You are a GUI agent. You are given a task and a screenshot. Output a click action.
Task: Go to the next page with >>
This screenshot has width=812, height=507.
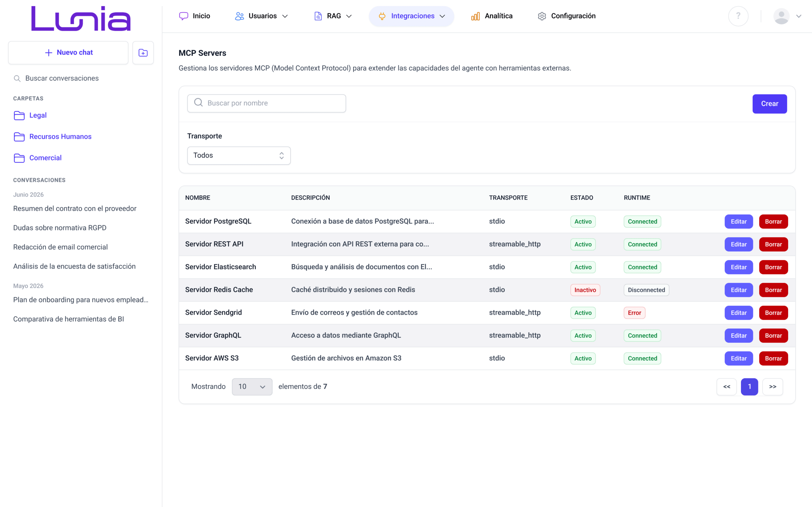click(772, 387)
